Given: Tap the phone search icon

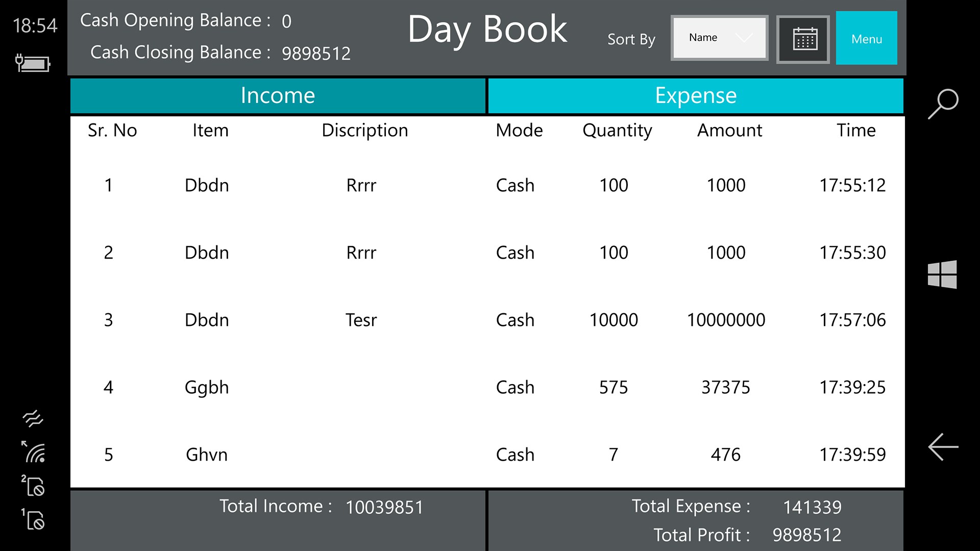Looking at the screenshot, I should click(943, 104).
